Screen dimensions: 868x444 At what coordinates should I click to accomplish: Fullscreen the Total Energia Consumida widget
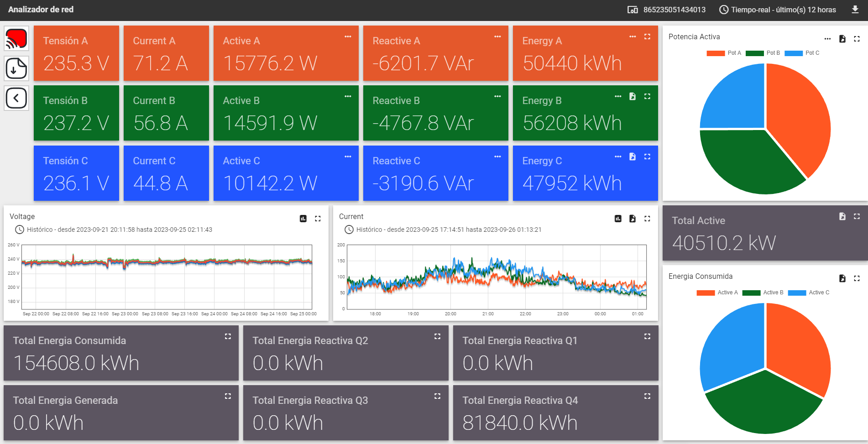pos(228,336)
